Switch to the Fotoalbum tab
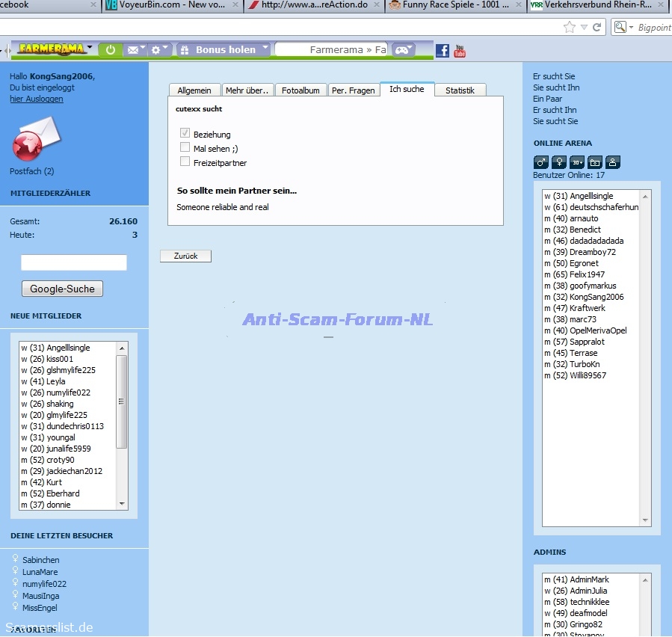The width and height of the screenshot is (672, 637). [x=300, y=90]
